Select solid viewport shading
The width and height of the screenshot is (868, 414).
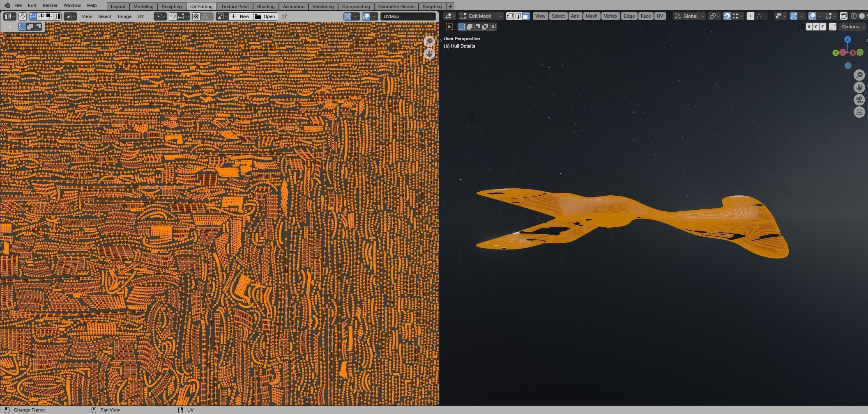[862, 16]
